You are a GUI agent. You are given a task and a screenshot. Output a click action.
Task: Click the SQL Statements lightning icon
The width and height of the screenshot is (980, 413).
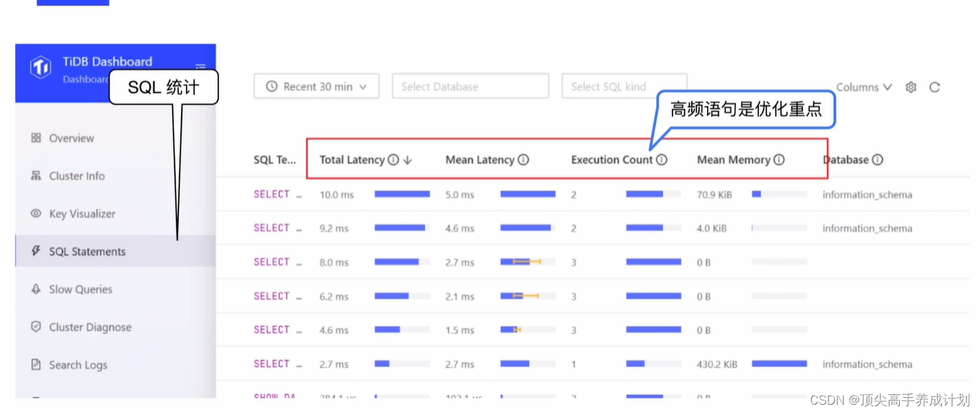click(37, 251)
